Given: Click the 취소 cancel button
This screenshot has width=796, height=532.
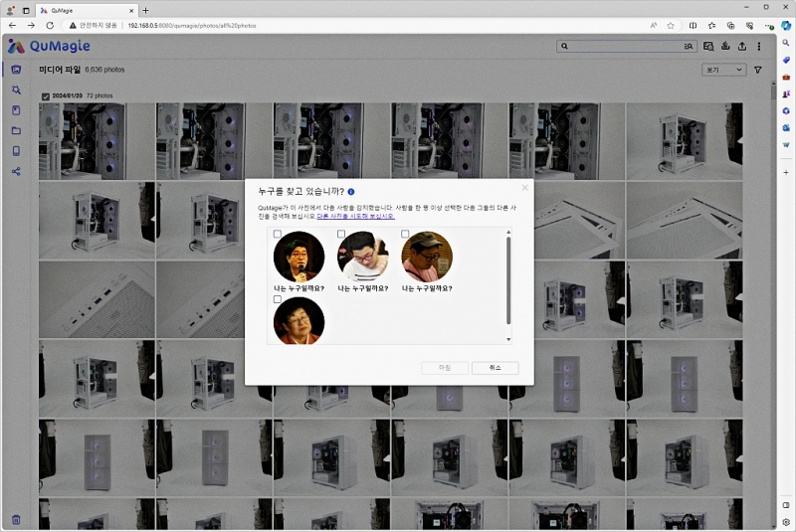Looking at the screenshot, I should pos(495,367).
